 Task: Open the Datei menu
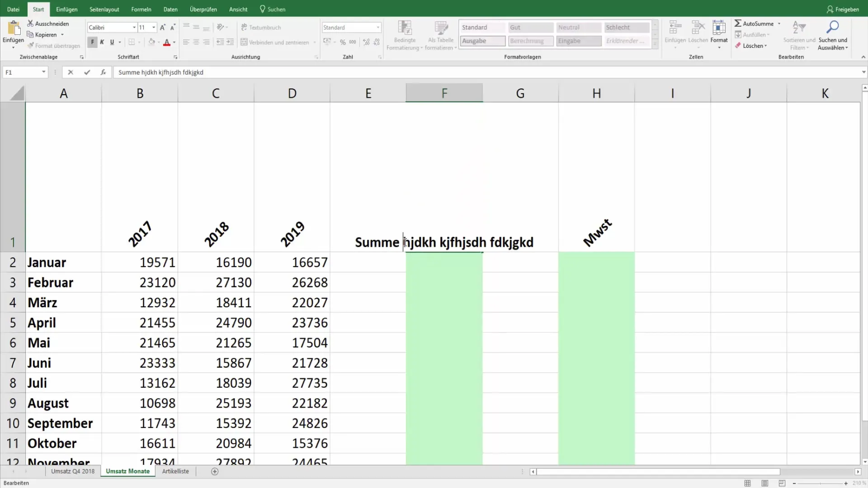pyautogui.click(x=13, y=9)
